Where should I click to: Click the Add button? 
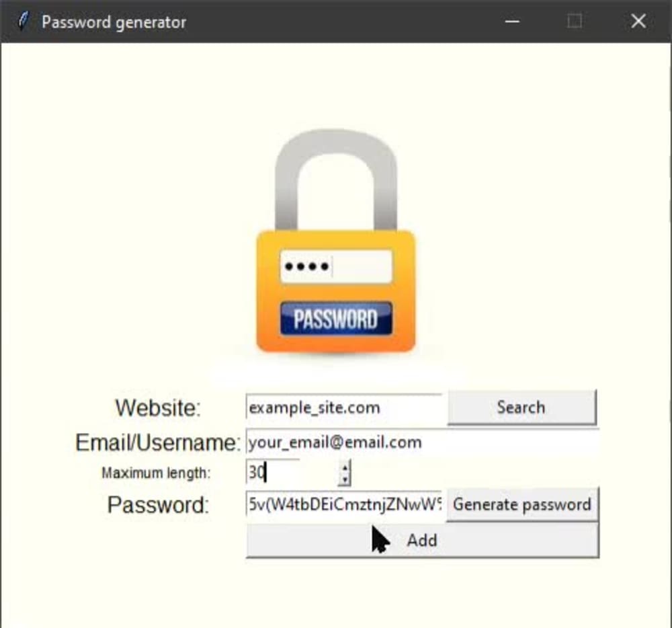(422, 540)
